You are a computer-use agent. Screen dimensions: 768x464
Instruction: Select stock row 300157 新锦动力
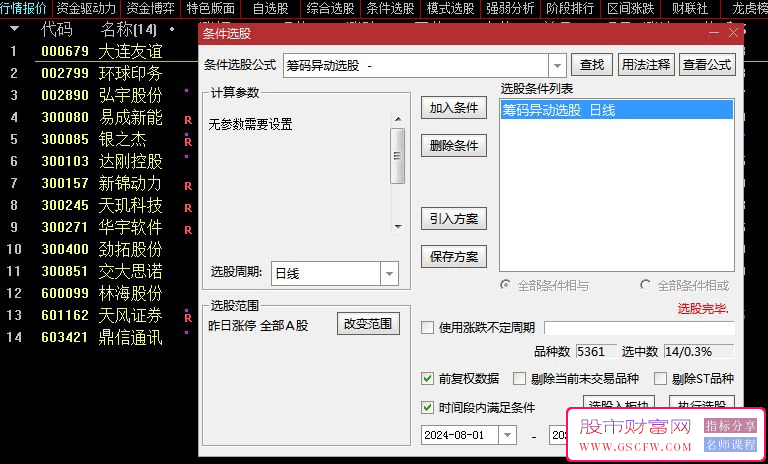tap(98, 183)
